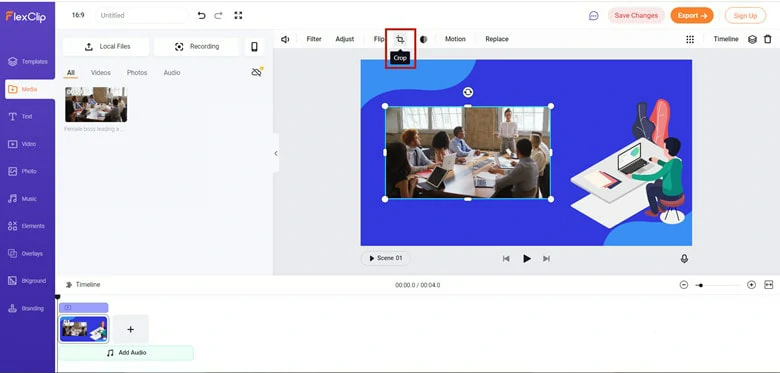780x373 pixels.
Task: Upload from mobile phone icon
Action: [x=254, y=47]
